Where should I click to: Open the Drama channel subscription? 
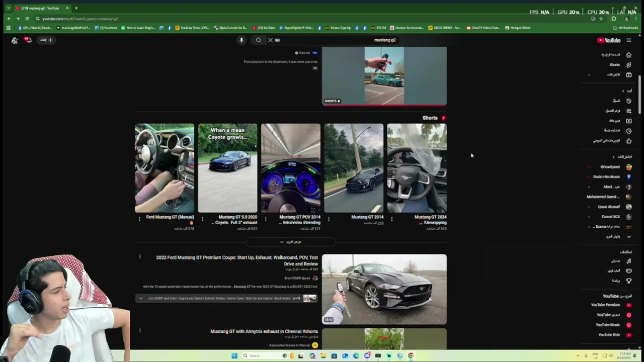pyautogui.click(x=611, y=227)
